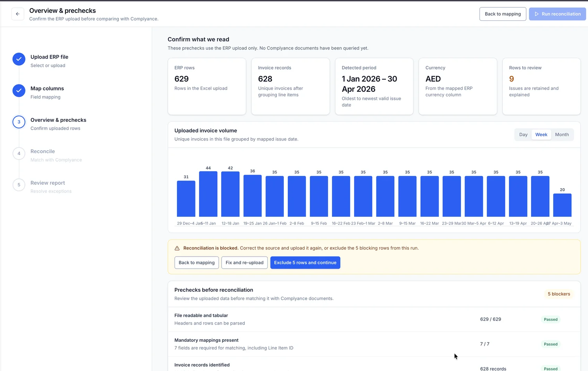Click the File readable and tabular precheck row
588x371 pixels.
[x=374, y=319]
